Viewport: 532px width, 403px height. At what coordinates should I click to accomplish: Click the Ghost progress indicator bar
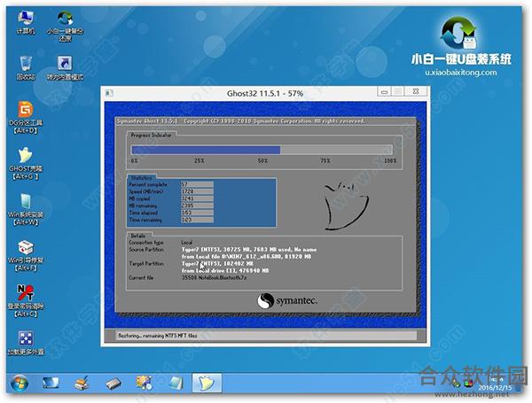(x=262, y=150)
